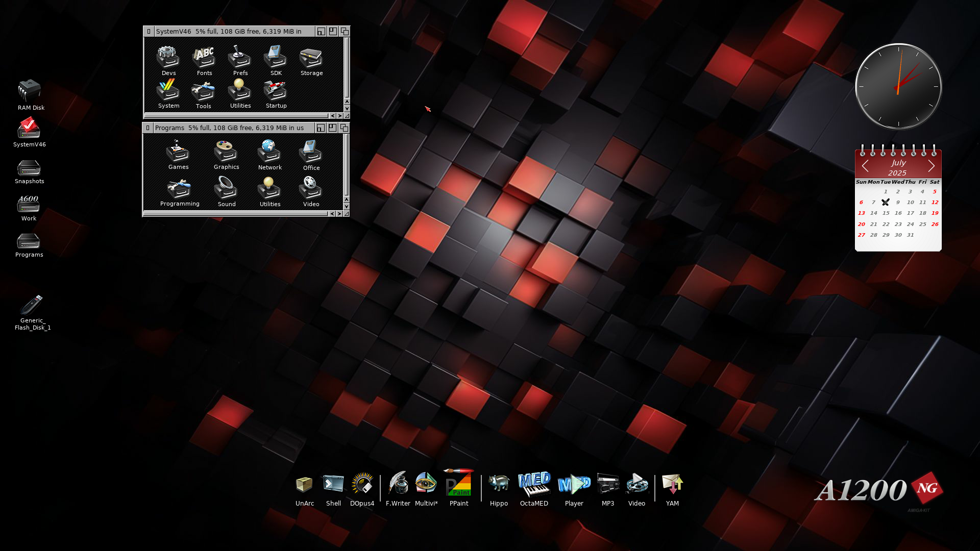
Task: Open YAM mail client icon
Action: click(672, 485)
